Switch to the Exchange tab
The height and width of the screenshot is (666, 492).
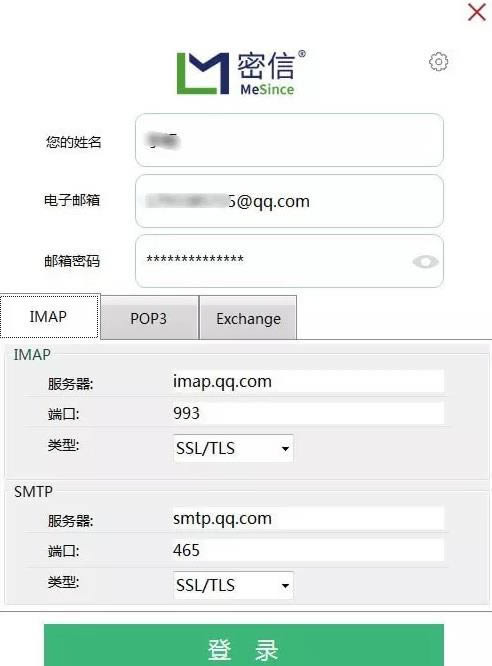click(x=248, y=318)
